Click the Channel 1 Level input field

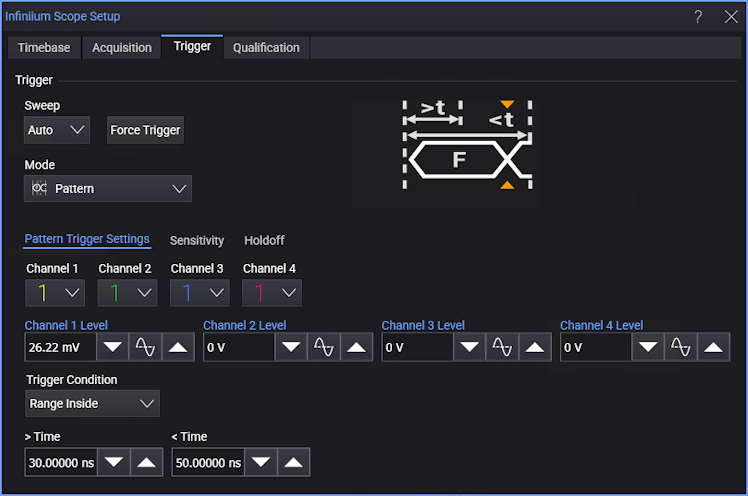click(60, 347)
